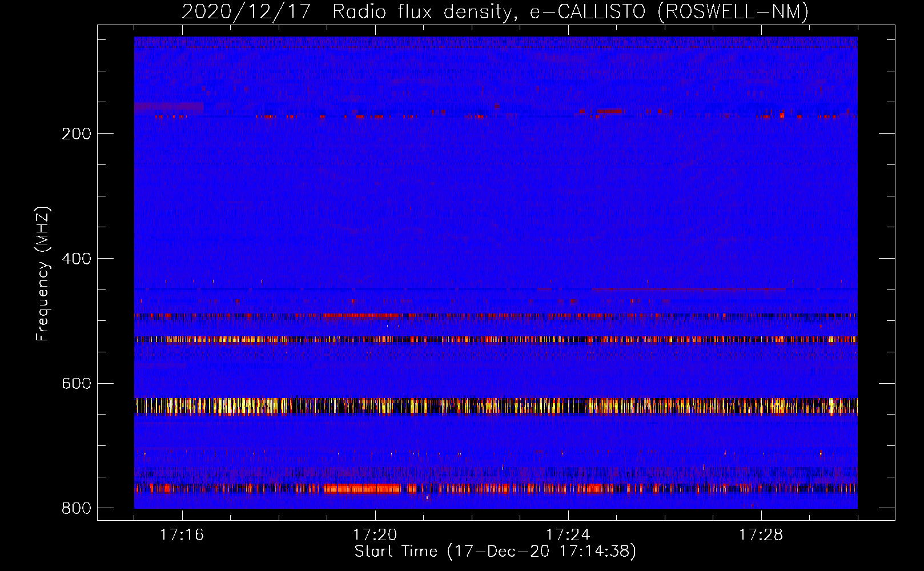The height and width of the screenshot is (571, 924).
Task: Click the plot title e-CALLISTO (ROSWELL-NM)
Action: pyautogui.click(x=669, y=11)
